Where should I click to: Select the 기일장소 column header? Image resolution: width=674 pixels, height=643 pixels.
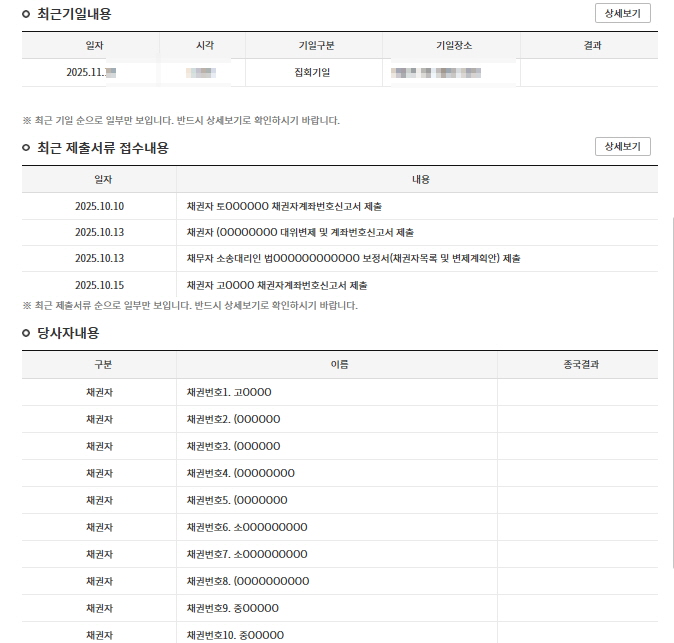pos(451,46)
